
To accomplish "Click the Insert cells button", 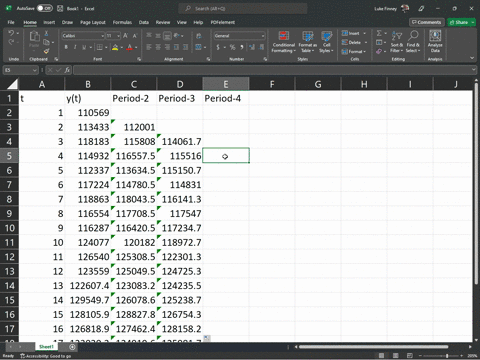I will 354,33.
